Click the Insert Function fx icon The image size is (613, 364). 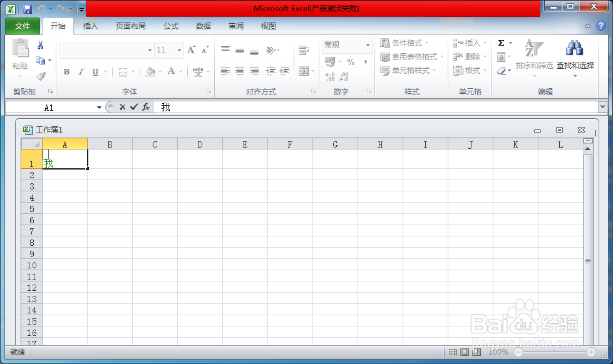146,107
